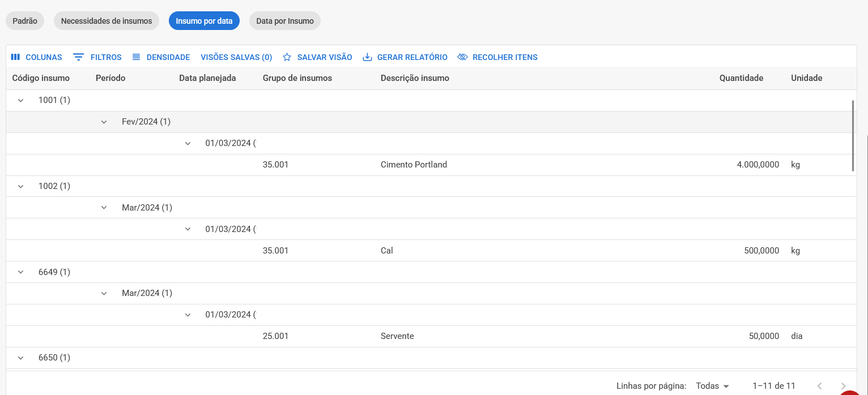Click kg unit in Cal row
The width and height of the screenshot is (868, 395).
point(795,251)
